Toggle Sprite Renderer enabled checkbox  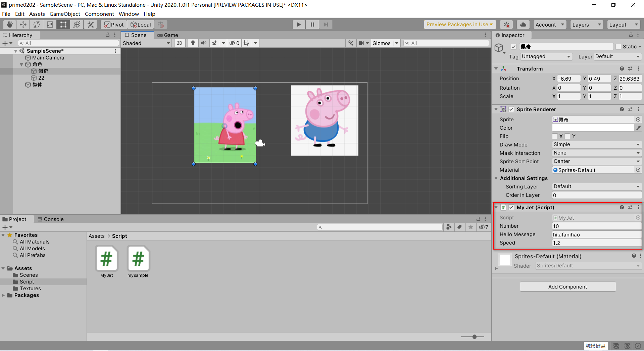tap(511, 109)
